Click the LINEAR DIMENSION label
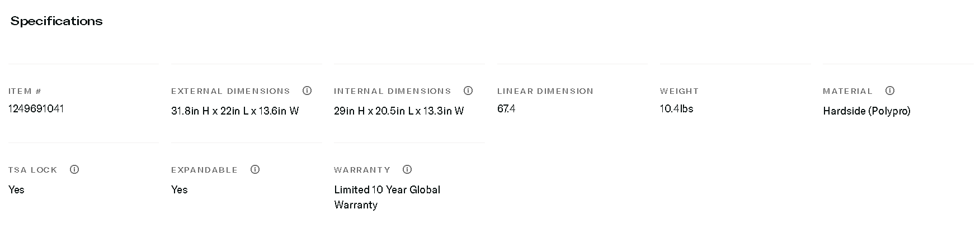 click(545, 91)
